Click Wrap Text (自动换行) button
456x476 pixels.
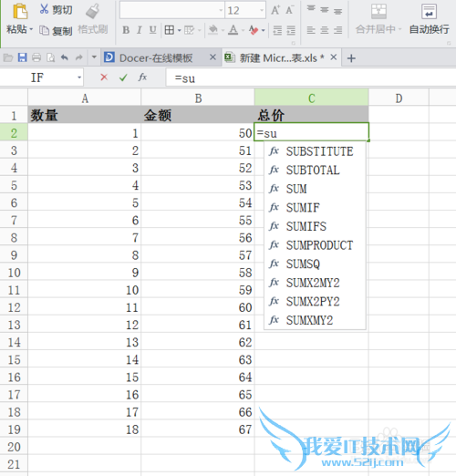(429, 19)
